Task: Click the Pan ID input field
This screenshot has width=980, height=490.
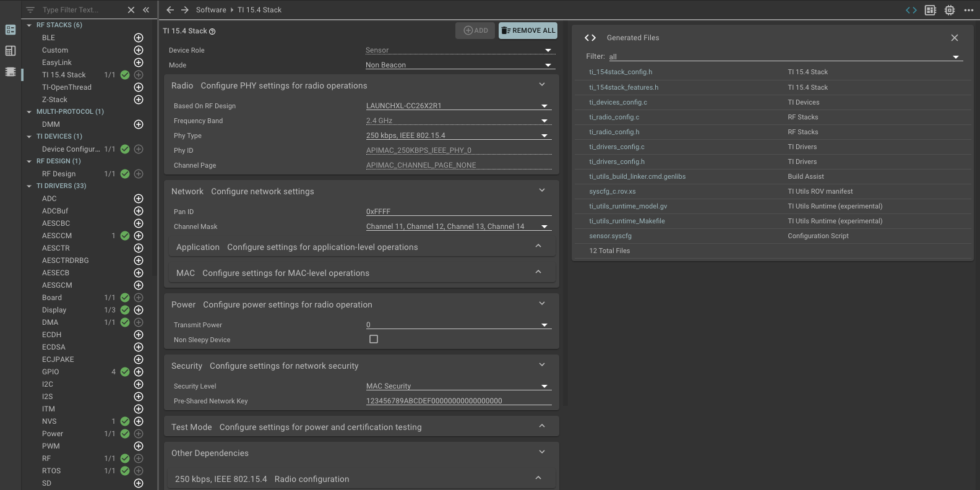Action: coord(458,212)
